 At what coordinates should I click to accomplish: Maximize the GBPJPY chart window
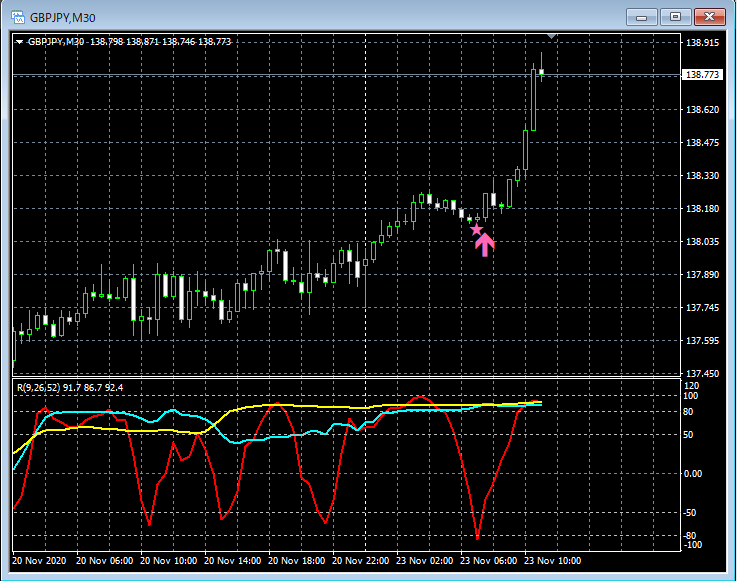(675, 17)
